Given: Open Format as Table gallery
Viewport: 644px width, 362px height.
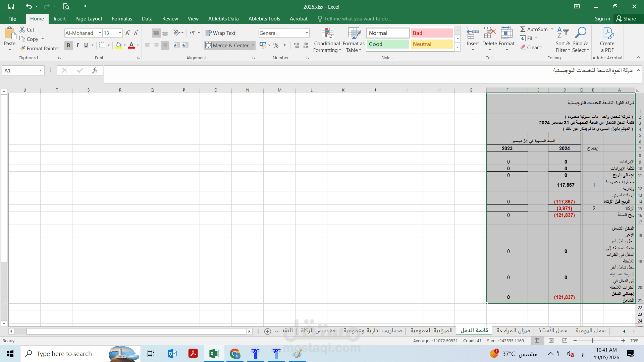Looking at the screenshot, I should click(354, 40).
